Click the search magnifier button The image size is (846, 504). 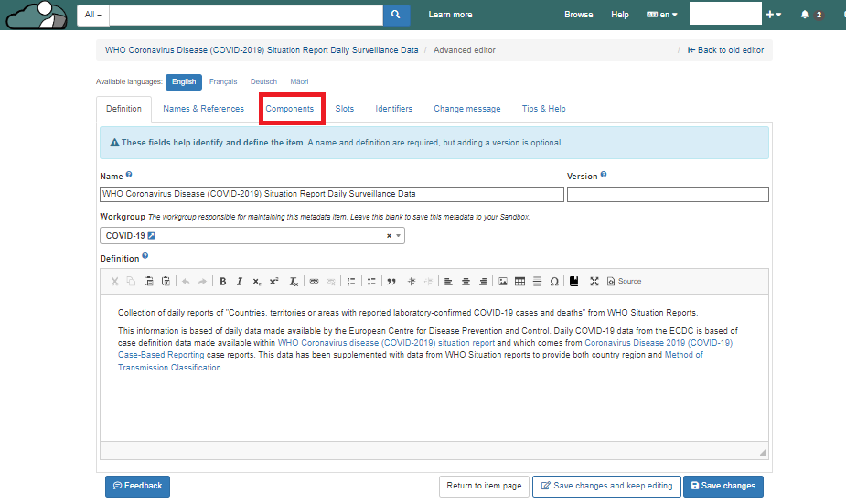click(396, 15)
